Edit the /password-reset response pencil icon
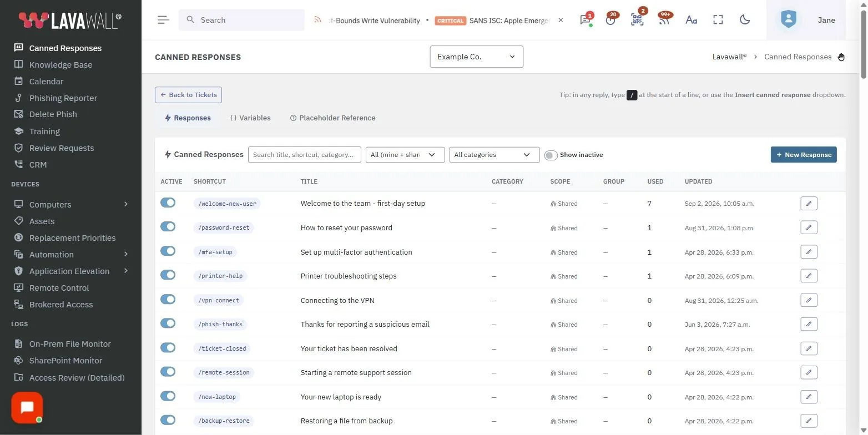This screenshot has height=435, width=868. point(809,227)
